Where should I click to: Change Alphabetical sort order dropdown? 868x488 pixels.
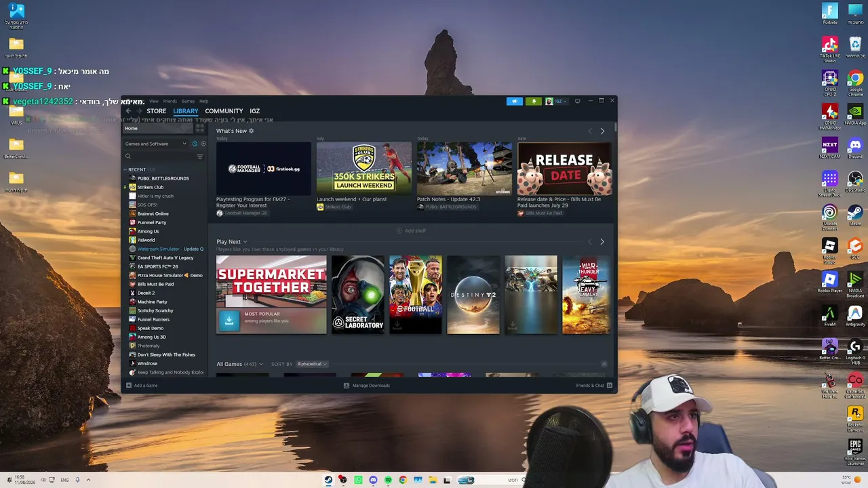tap(312, 364)
